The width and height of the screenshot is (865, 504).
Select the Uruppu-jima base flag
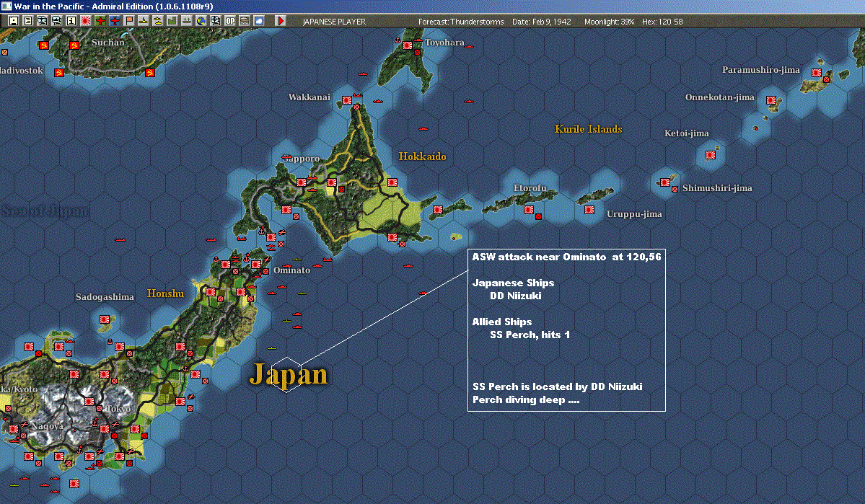tap(589, 210)
